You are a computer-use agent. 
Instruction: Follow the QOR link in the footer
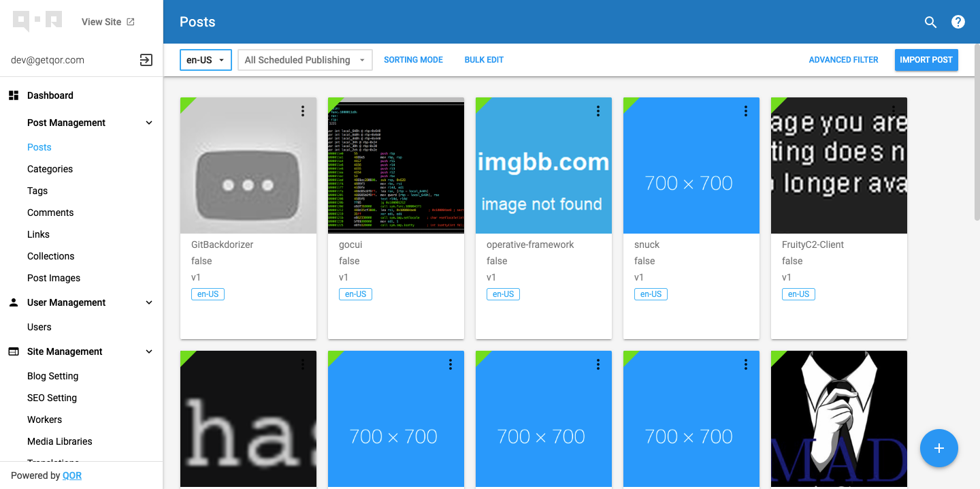coord(72,475)
